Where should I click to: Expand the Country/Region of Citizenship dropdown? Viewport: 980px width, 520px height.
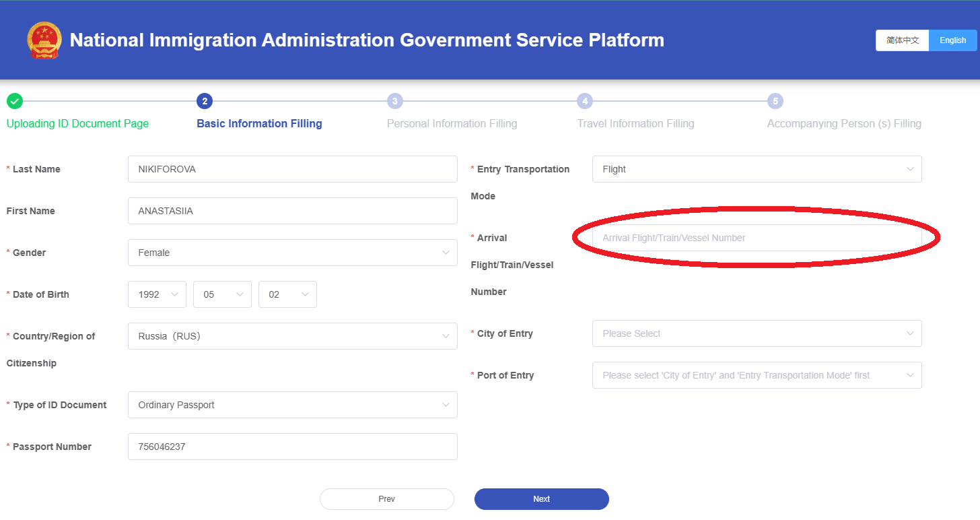coord(292,336)
